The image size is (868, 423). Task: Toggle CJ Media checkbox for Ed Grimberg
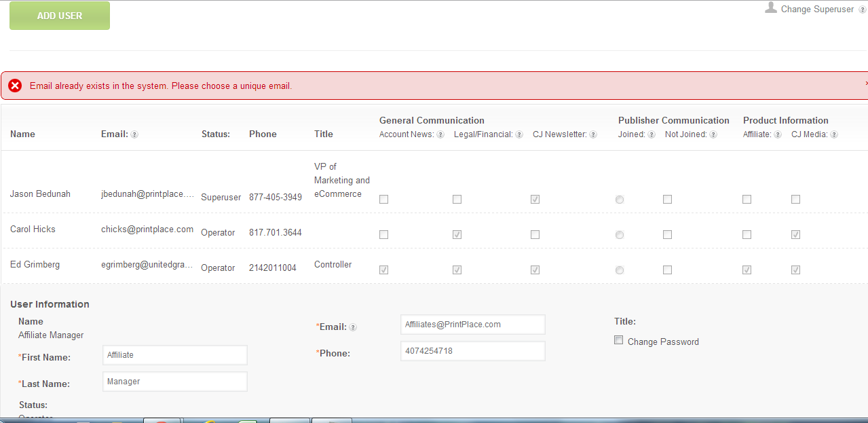pos(795,270)
